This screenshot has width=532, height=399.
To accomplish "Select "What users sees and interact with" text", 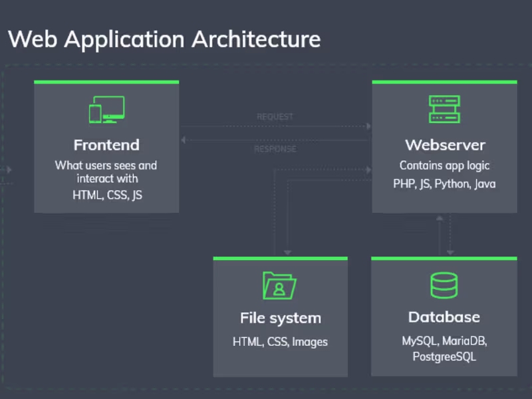I will pyautogui.click(x=106, y=172).
